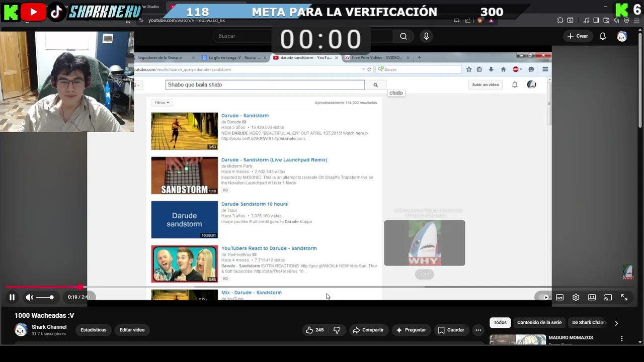Click the MADURO MOMAZOS video title
The image size is (644, 362).
pyautogui.click(x=571, y=338)
